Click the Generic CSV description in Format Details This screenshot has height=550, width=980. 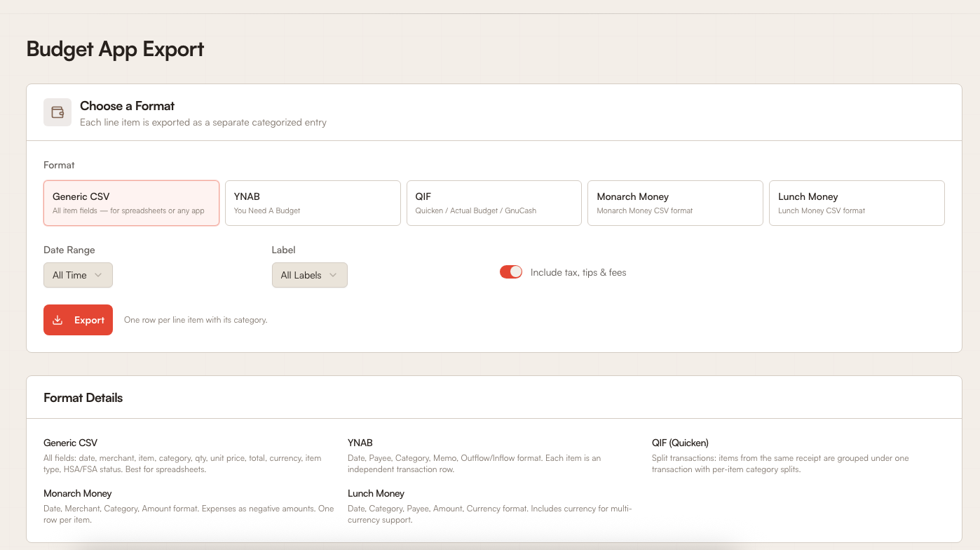point(182,463)
